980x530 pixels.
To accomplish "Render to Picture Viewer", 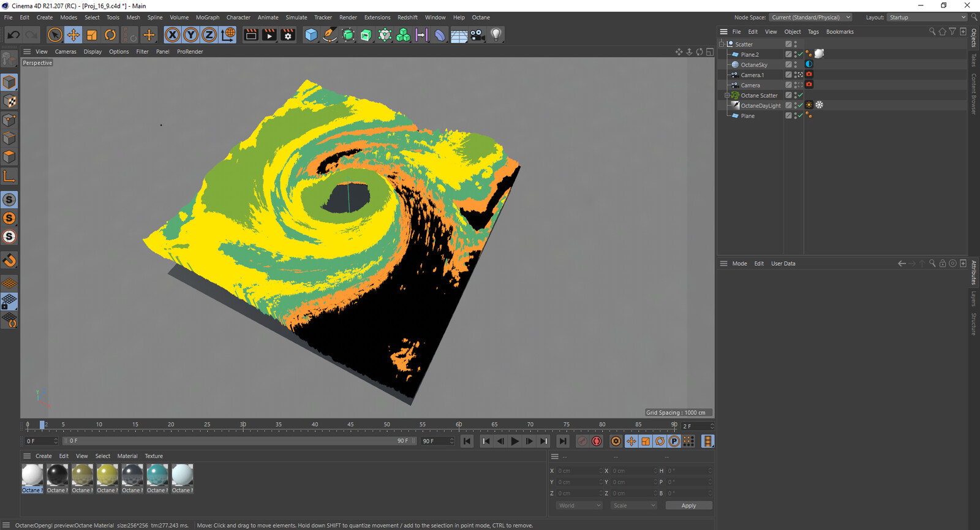I will (269, 35).
